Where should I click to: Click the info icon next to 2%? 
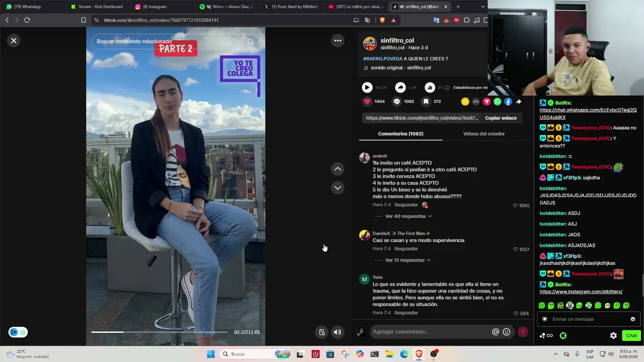click(x=447, y=87)
